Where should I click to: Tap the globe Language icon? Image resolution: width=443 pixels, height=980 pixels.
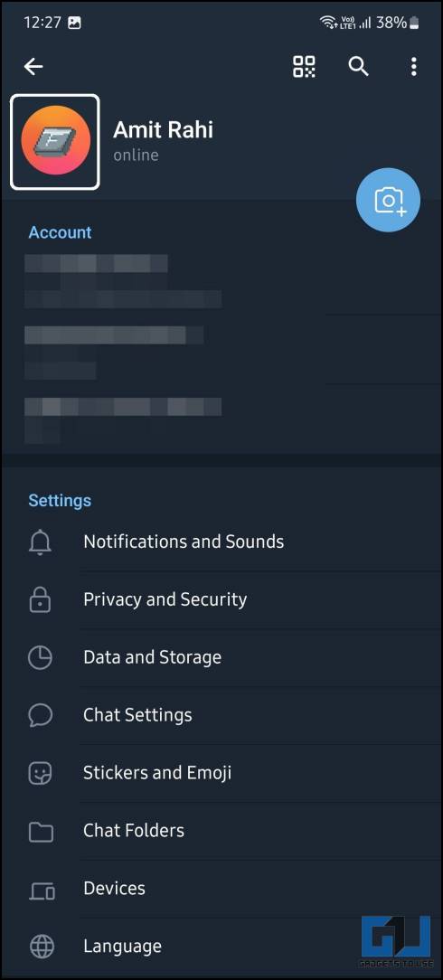[41, 947]
